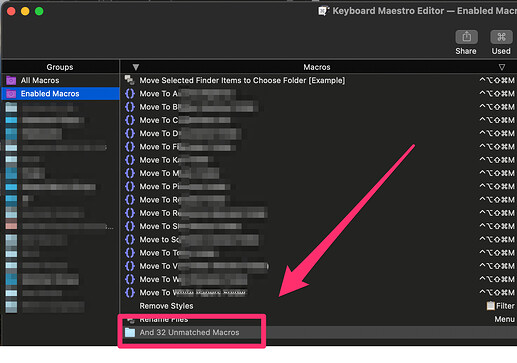
Task: Click icon of Move Selected Finder Items macro
Action: point(129,80)
